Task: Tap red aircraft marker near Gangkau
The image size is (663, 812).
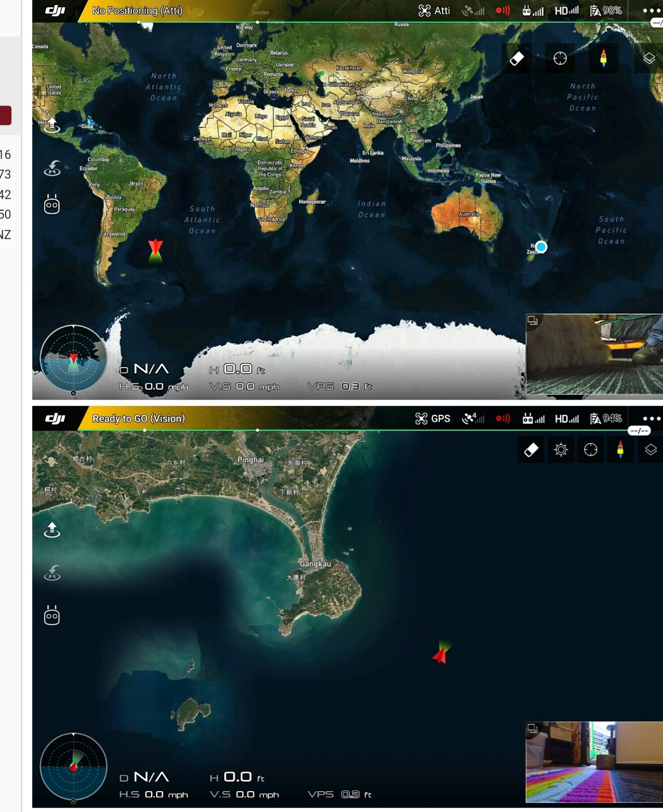Action: click(441, 652)
